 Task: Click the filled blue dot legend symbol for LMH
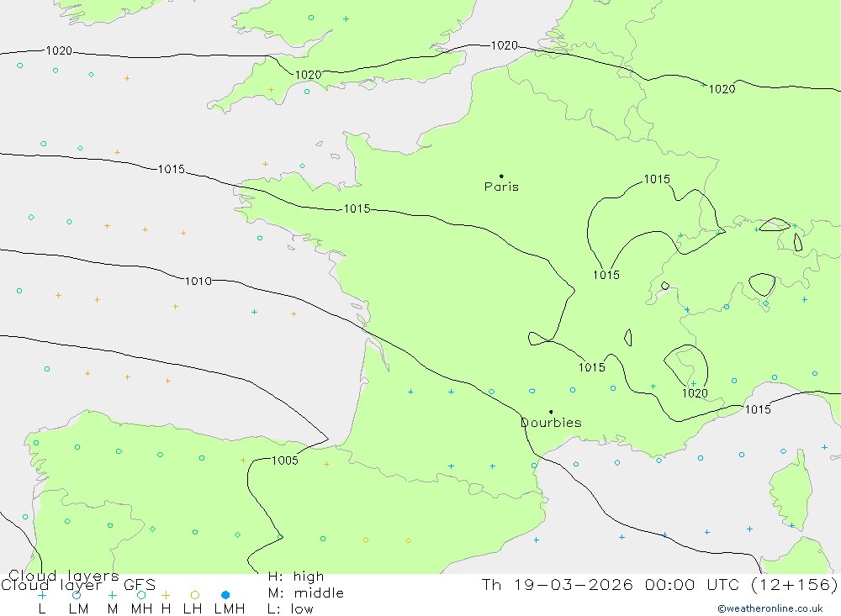point(225,595)
